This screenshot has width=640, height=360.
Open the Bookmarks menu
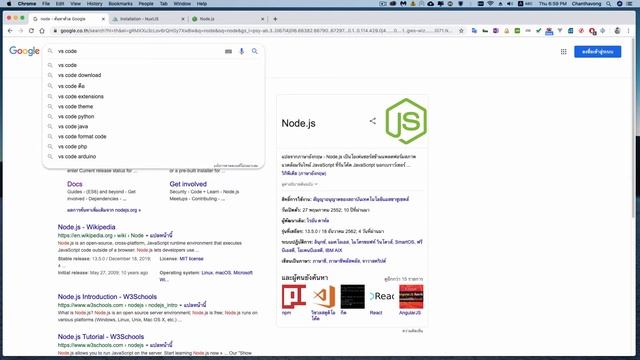point(120,4)
